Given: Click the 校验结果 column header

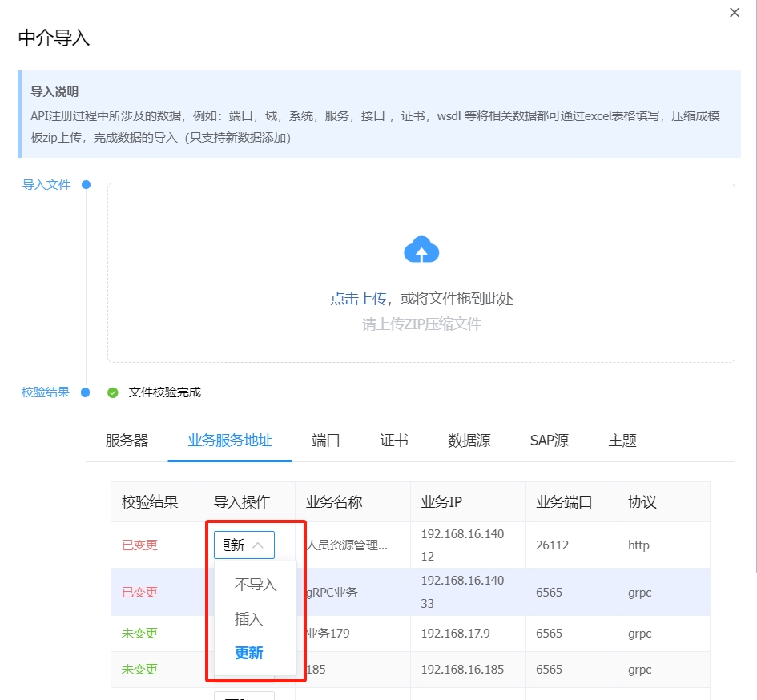Looking at the screenshot, I should 150,502.
